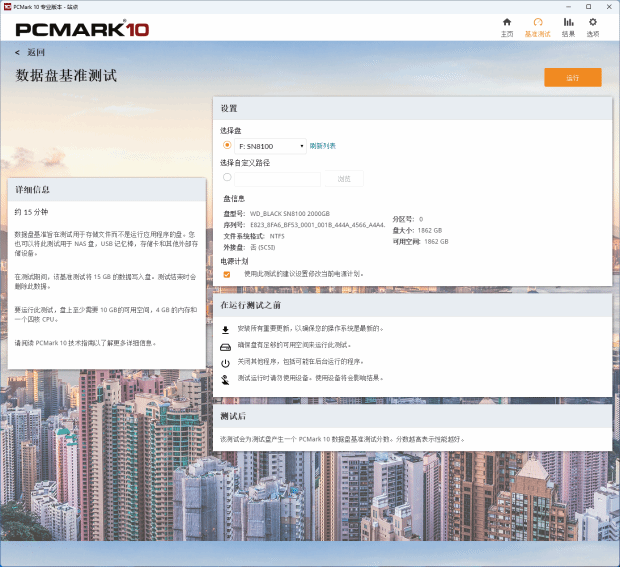Click the 数据盘基准测试 page title
Image resolution: width=620 pixels, height=567 pixels.
click(x=66, y=75)
